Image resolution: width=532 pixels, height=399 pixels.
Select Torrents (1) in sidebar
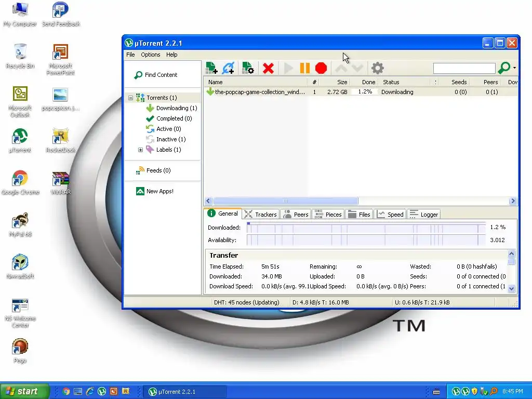(x=162, y=98)
